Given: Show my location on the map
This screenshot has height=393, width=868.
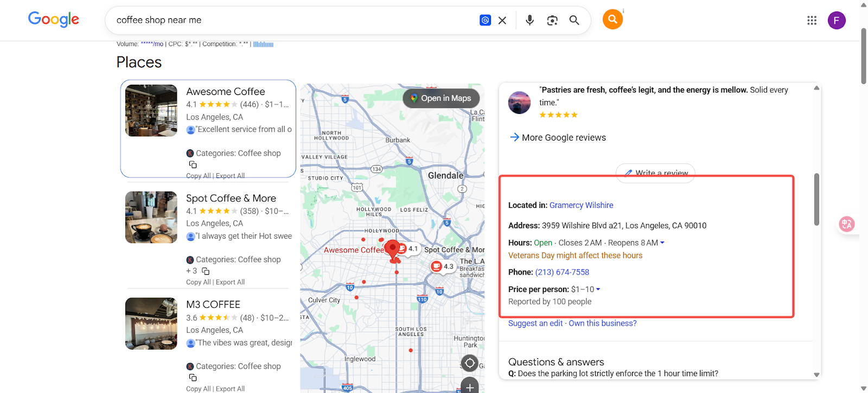Looking at the screenshot, I should [470, 363].
